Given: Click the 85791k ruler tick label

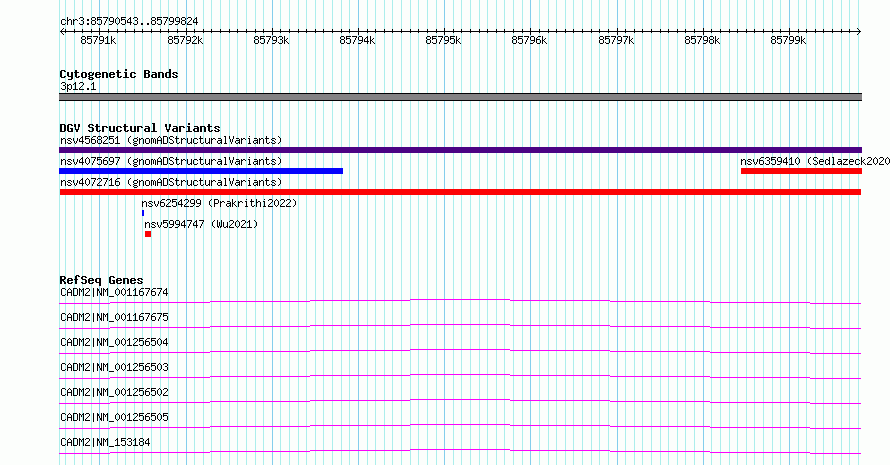Looking at the screenshot, I should tap(99, 40).
